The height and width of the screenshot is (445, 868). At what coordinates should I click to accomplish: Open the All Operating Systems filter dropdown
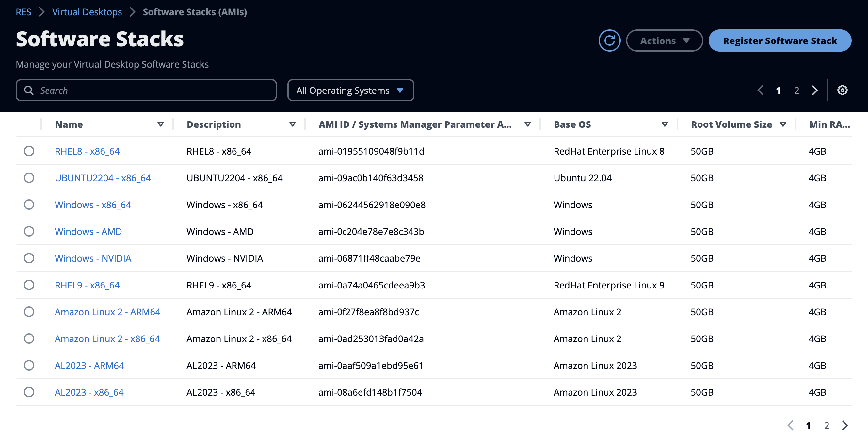coord(350,90)
